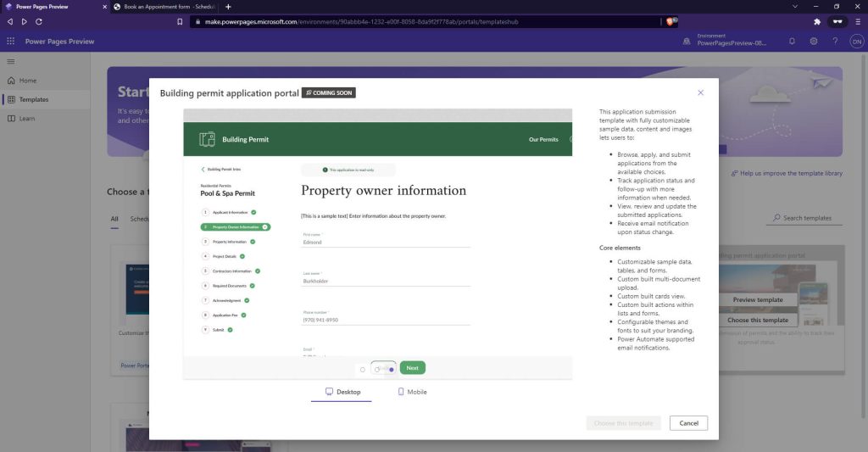Open the browser extensions puzzle icon

point(817,21)
